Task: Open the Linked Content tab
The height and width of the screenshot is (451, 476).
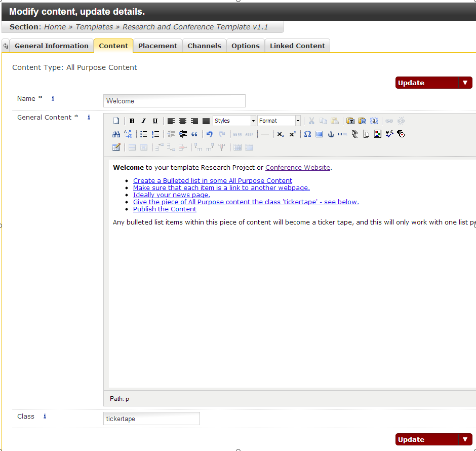Action: tap(297, 46)
